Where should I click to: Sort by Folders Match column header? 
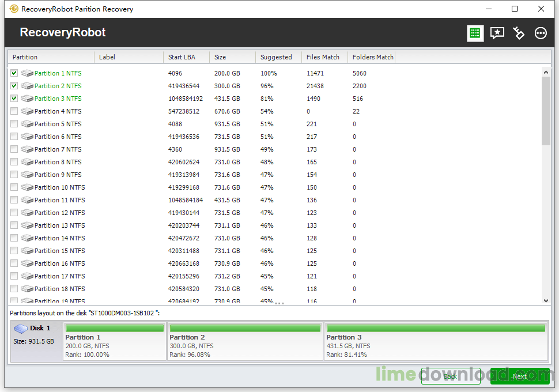pos(372,57)
